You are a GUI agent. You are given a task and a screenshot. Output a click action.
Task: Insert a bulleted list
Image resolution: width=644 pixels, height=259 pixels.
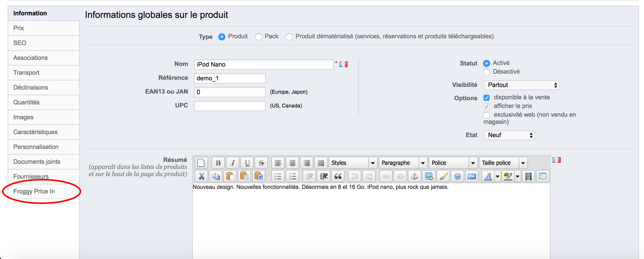278,176
